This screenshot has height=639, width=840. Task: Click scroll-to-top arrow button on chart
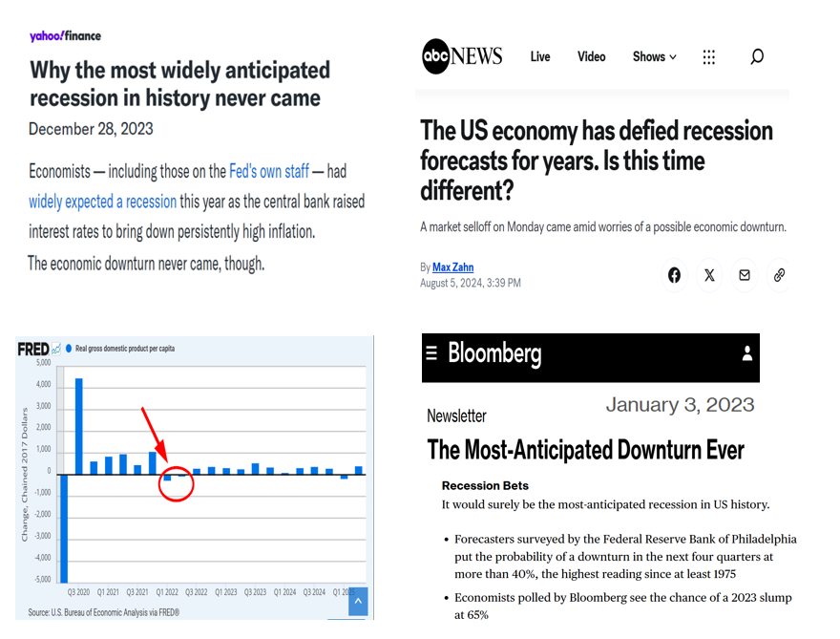356,601
